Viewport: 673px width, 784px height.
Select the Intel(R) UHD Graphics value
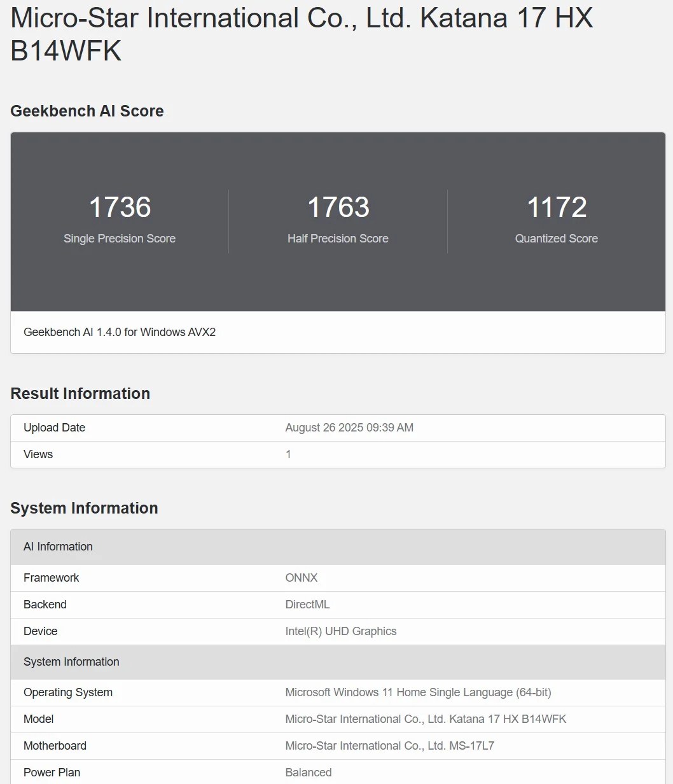(x=341, y=631)
